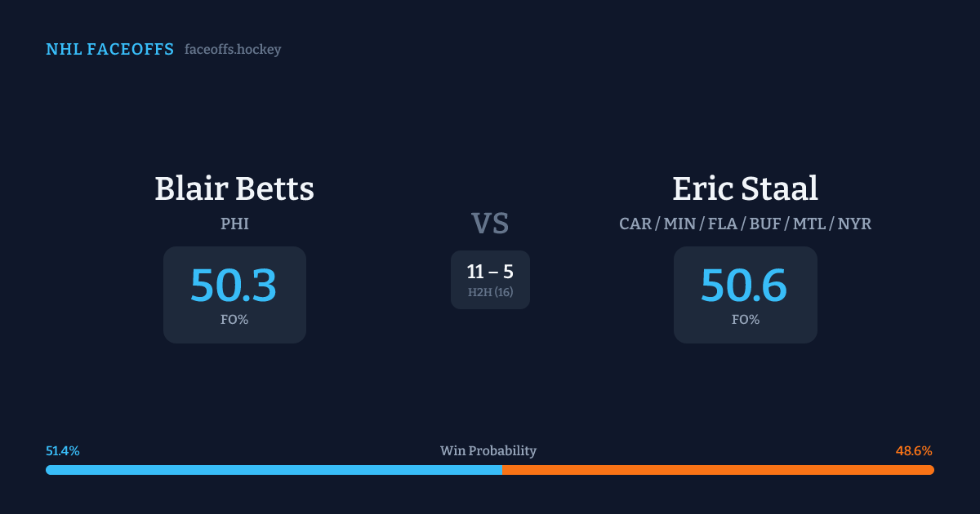Click the orange win probability bar segment

pos(718,470)
